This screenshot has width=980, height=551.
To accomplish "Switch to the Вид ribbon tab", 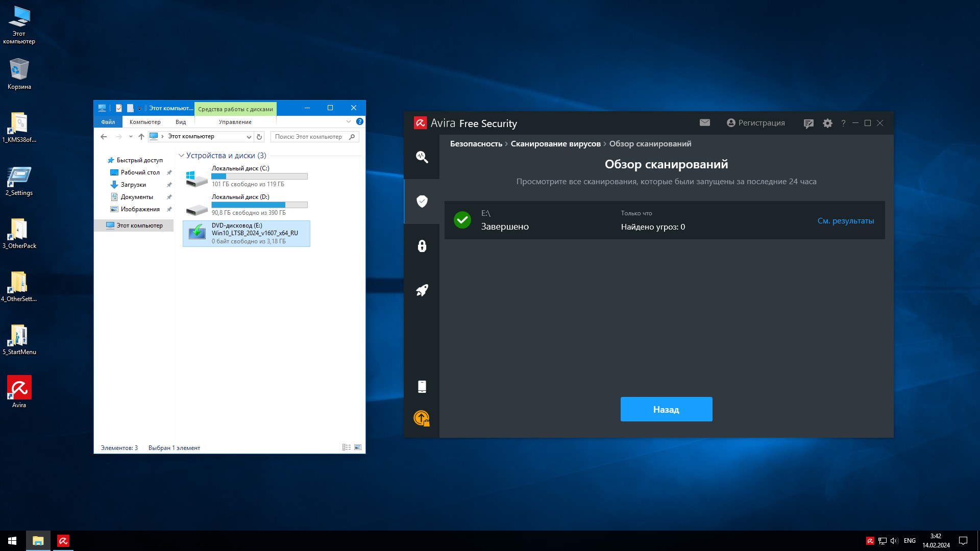I will (181, 122).
